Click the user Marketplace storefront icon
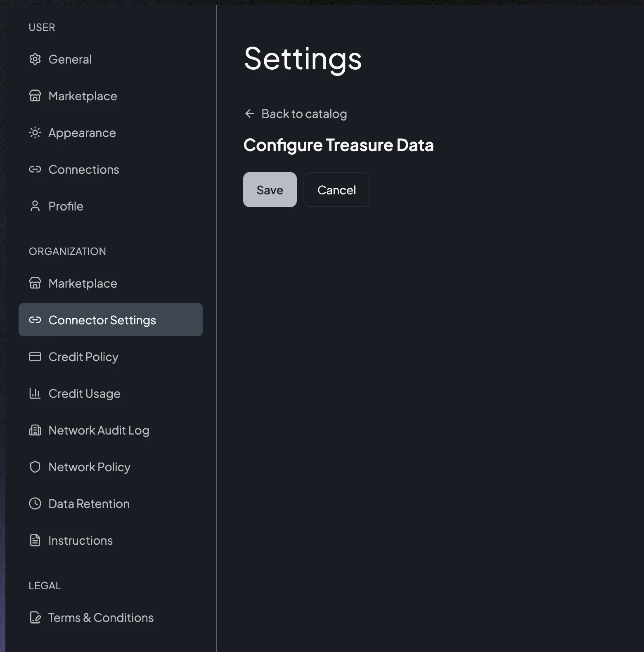 [x=35, y=96]
